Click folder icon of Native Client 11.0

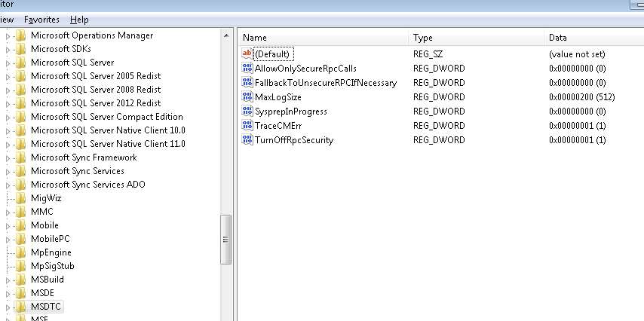[20, 144]
